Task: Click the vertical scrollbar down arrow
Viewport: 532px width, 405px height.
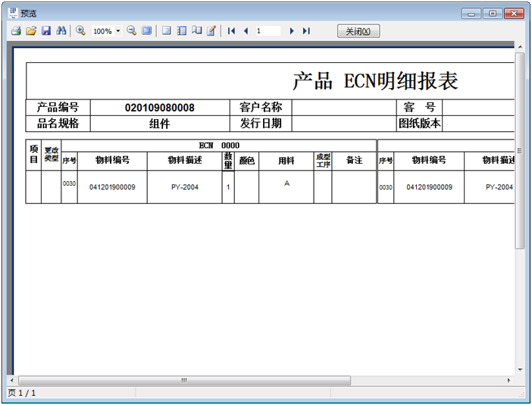Action: click(520, 369)
